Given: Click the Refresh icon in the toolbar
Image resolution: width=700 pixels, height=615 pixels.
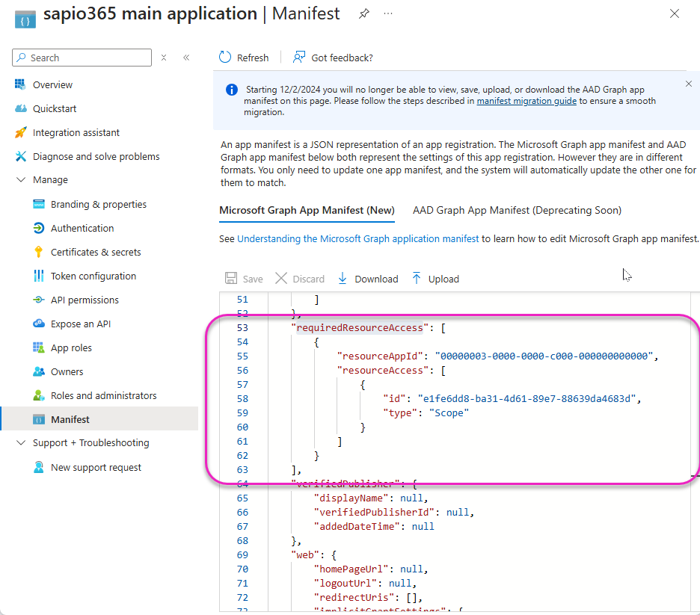Looking at the screenshot, I should coord(225,58).
